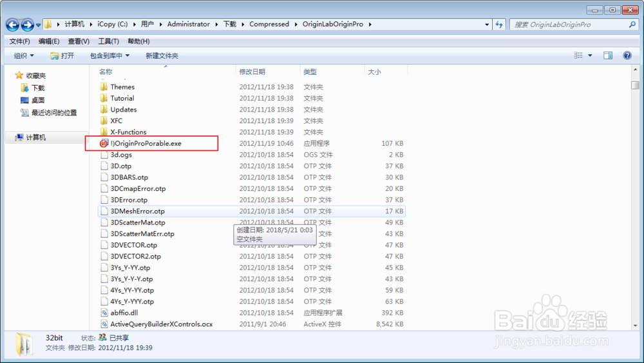Select file 3DError.otp
The image size is (644, 363).
pos(129,200)
